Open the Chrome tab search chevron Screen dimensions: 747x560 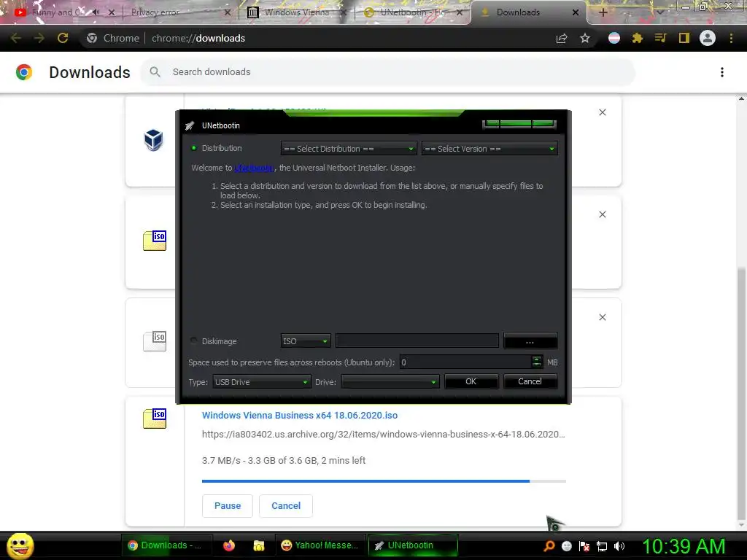click(660, 12)
